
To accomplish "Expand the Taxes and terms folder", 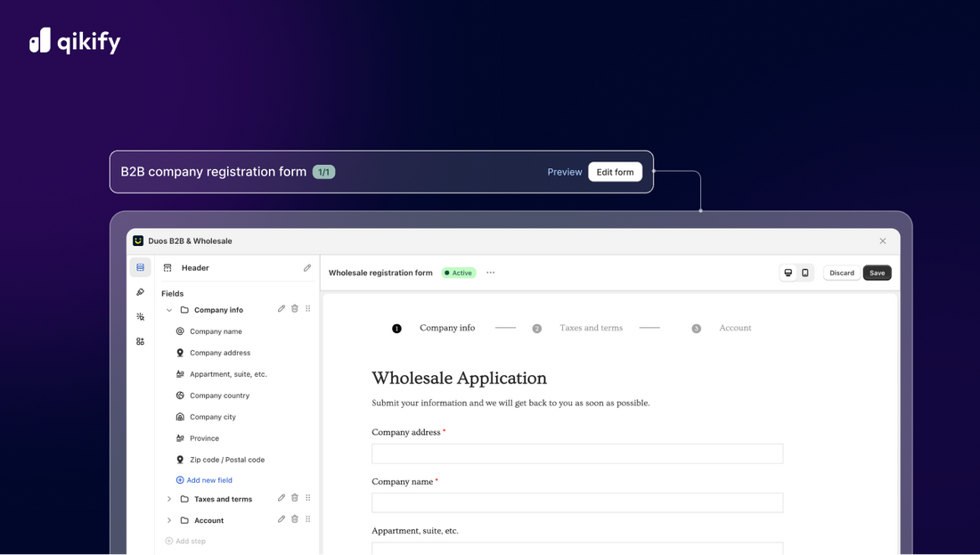I will 169,499.
